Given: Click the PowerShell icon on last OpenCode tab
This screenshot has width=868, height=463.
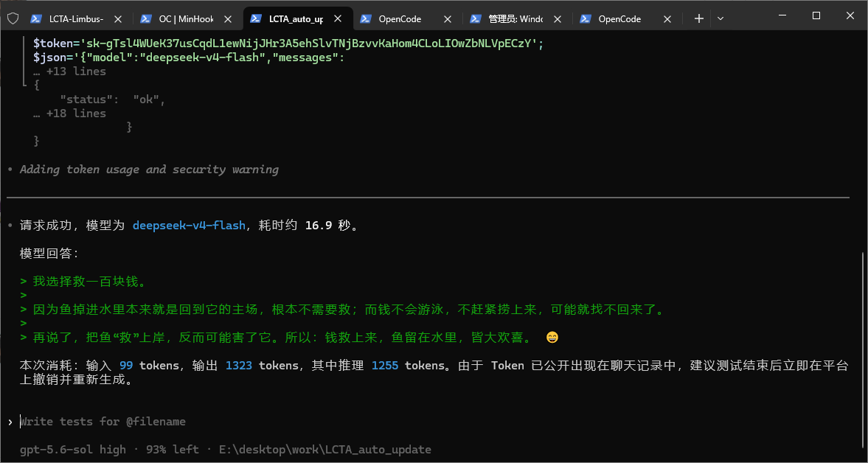Looking at the screenshot, I should [586, 19].
